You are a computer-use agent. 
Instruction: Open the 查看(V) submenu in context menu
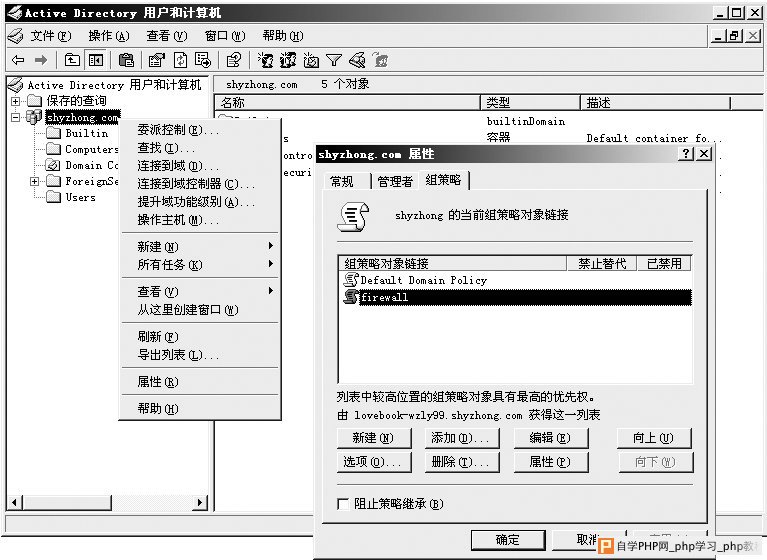200,291
